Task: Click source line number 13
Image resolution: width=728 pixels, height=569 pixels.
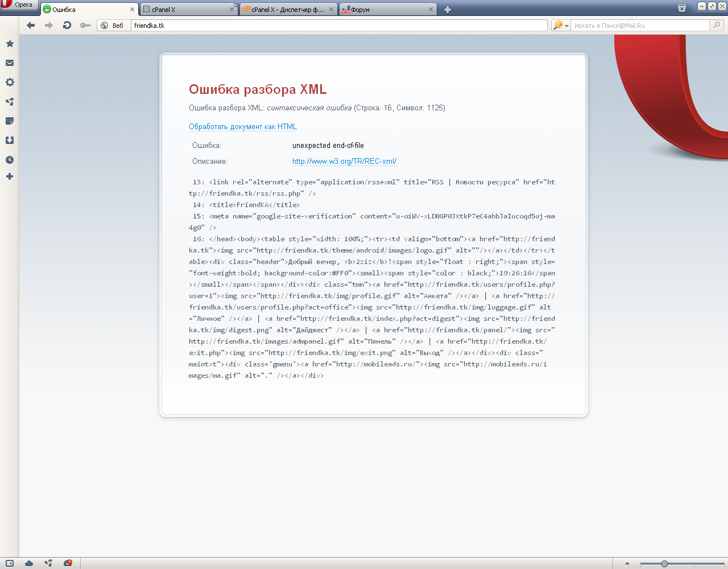Action: tap(198, 182)
